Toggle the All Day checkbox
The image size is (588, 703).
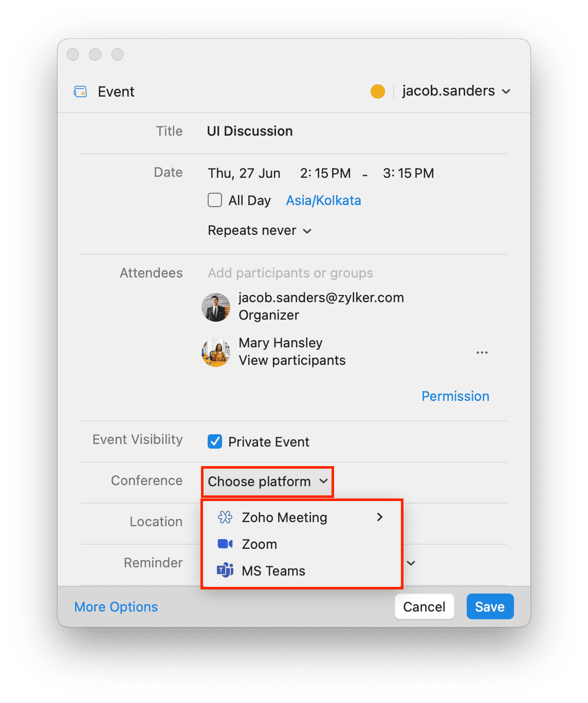pos(215,200)
